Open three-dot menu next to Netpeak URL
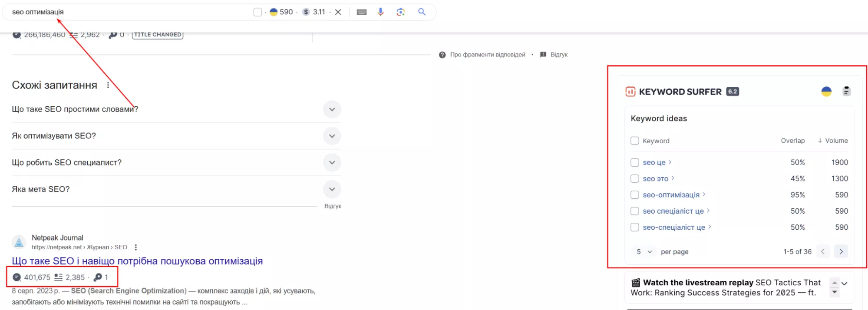868x310 pixels. (136, 247)
